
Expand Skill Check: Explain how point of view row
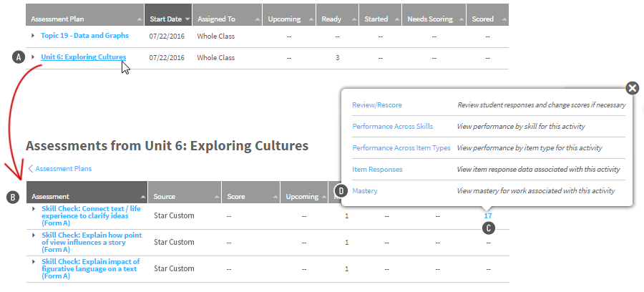(x=34, y=235)
